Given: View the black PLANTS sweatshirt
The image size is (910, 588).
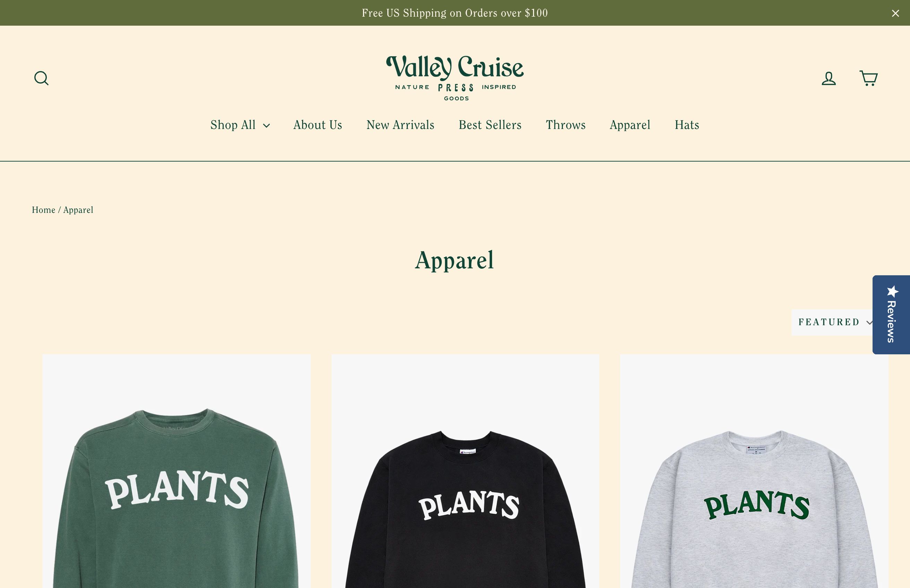Looking at the screenshot, I should tap(465, 471).
